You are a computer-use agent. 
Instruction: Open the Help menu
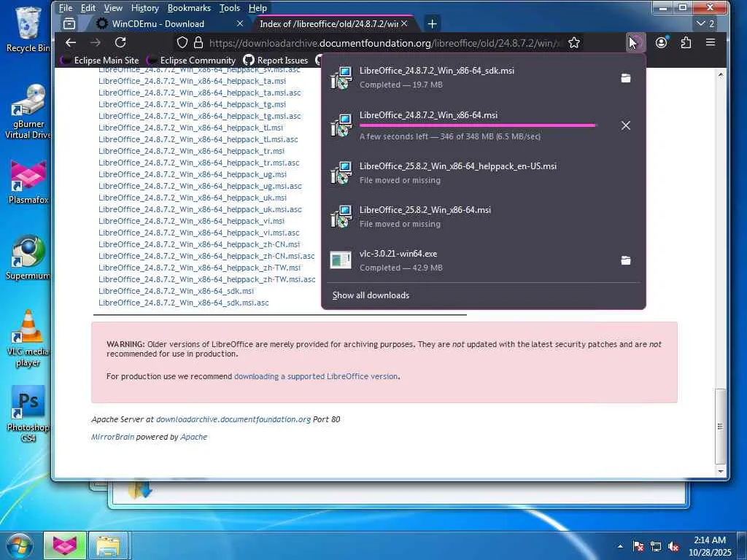[258, 8]
